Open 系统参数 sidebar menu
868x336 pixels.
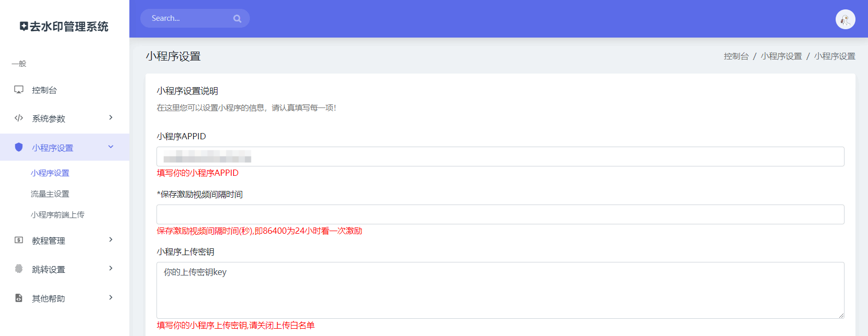pos(65,118)
